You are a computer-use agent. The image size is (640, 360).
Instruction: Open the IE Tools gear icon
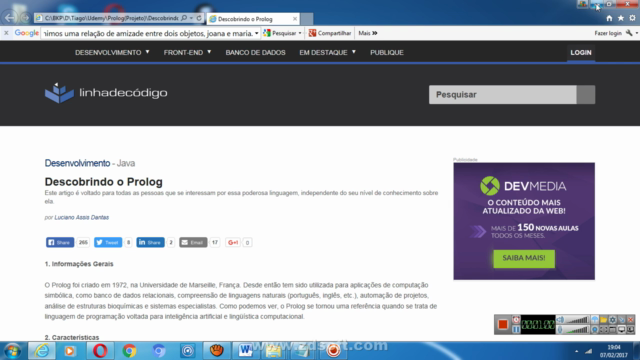tap(632, 18)
